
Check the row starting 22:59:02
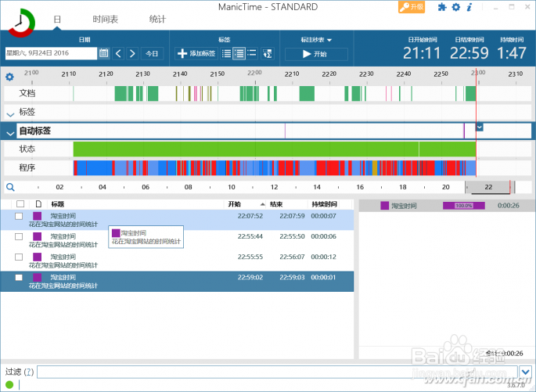19,278
